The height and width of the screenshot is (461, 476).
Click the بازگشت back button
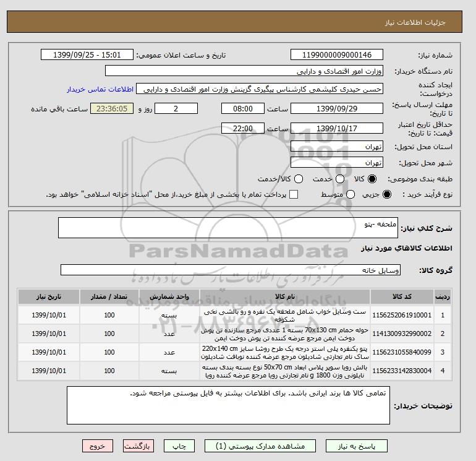click(x=138, y=446)
